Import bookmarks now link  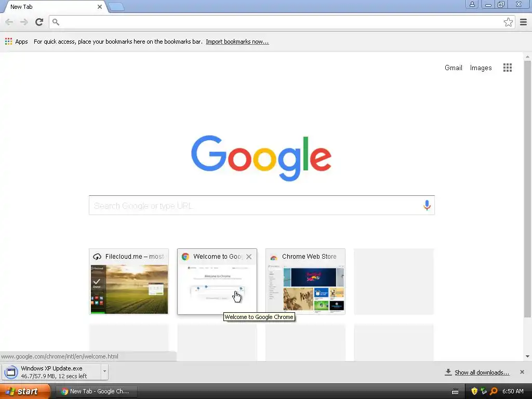click(237, 42)
